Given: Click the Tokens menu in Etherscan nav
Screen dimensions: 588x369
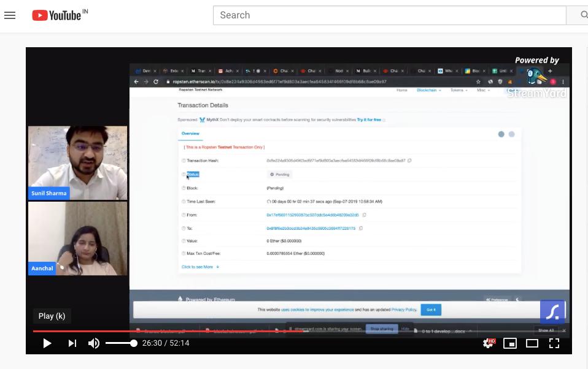Looking at the screenshot, I should [x=458, y=90].
